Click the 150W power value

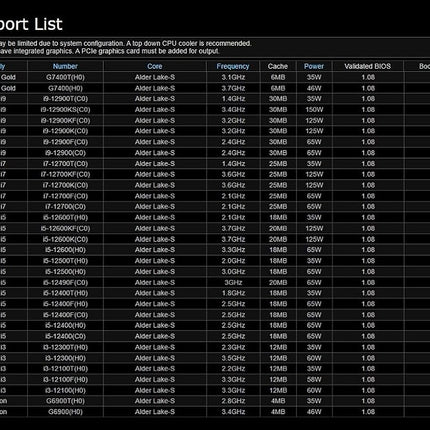coord(314,110)
